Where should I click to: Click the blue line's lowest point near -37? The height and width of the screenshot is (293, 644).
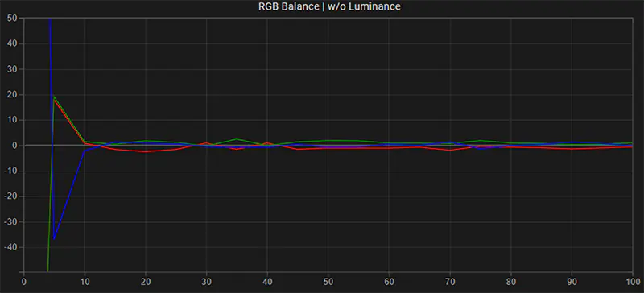click(54, 239)
